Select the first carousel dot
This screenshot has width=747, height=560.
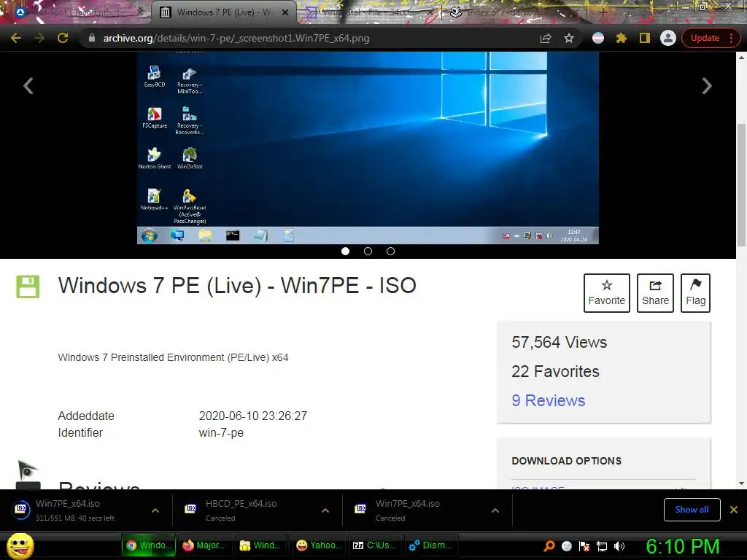coord(345,251)
